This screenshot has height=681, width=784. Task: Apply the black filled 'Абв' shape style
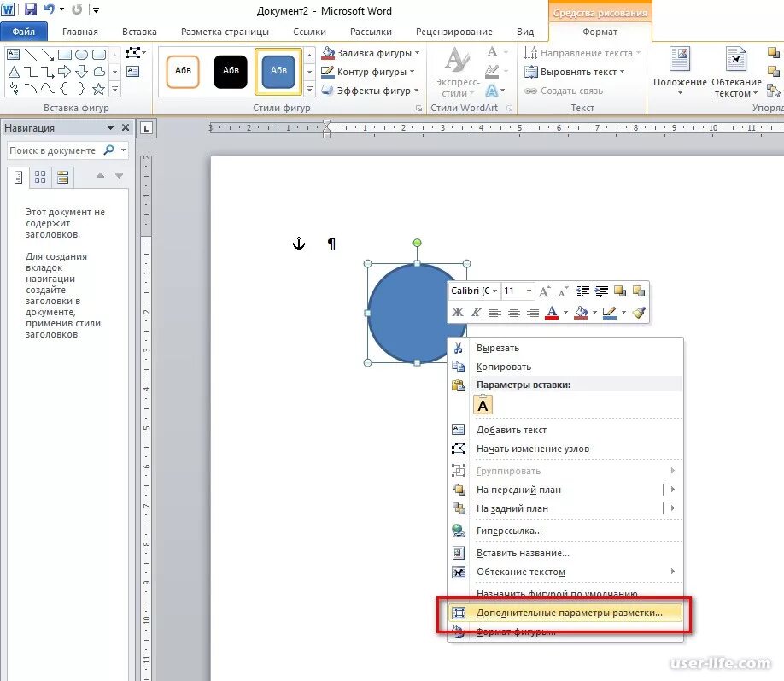click(x=231, y=71)
